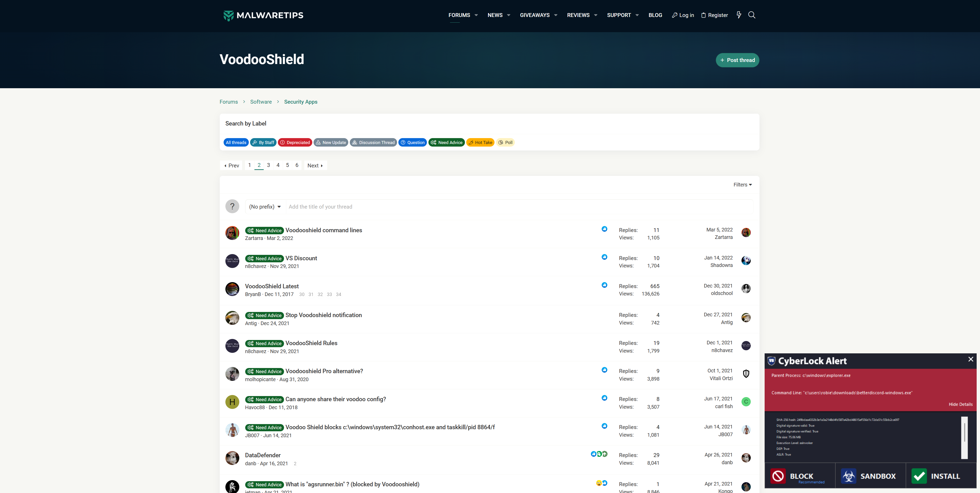
Task: Click the MalwareTips logo
Action: click(x=263, y=15)
